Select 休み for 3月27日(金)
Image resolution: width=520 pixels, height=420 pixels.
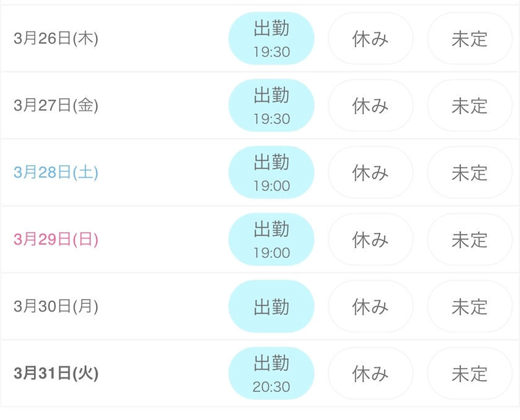tap(370, 105)
